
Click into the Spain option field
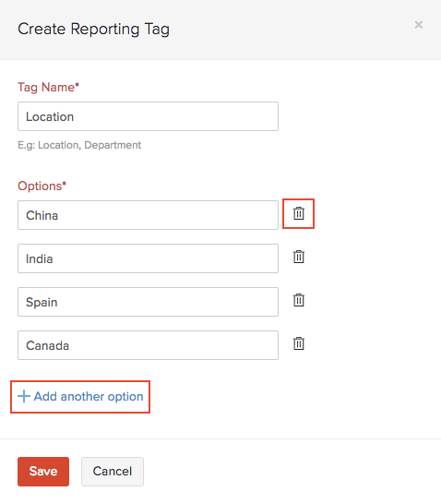coord(148,302)
